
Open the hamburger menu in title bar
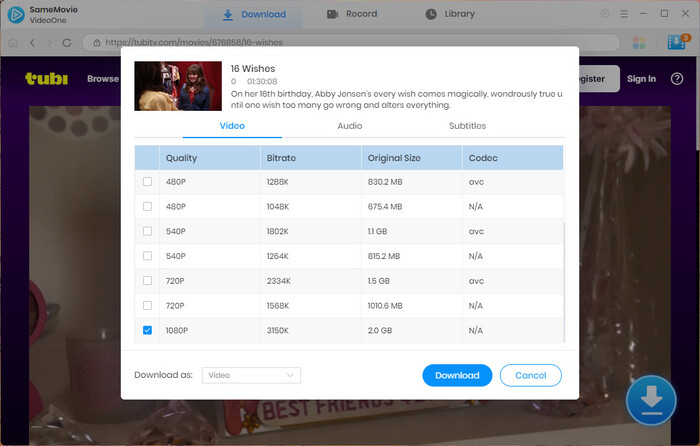click(624, 14)
